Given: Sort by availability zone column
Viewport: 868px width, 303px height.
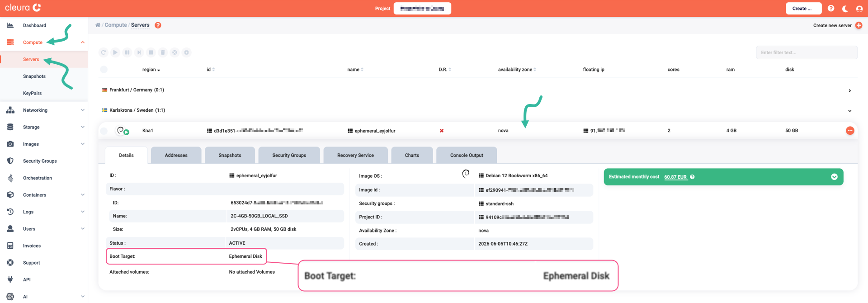Looking at the screenshot, I should [x=517, y=70].
